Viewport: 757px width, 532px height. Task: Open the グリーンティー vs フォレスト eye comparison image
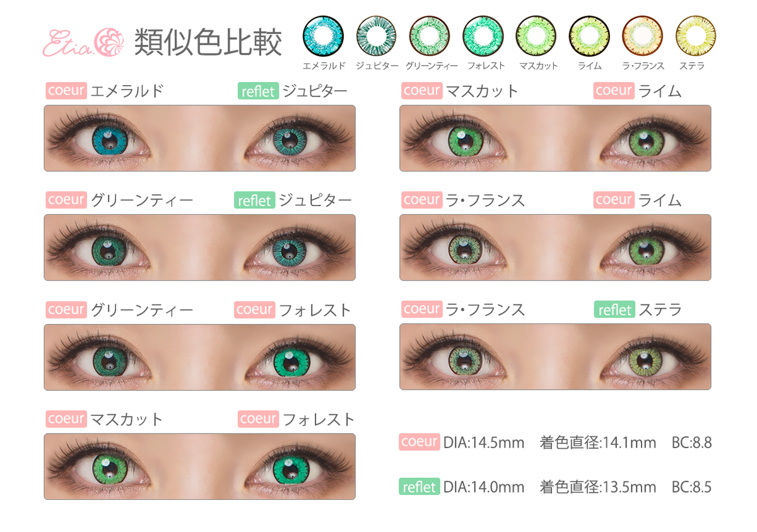pyautogui.click(x=199, y=357)
